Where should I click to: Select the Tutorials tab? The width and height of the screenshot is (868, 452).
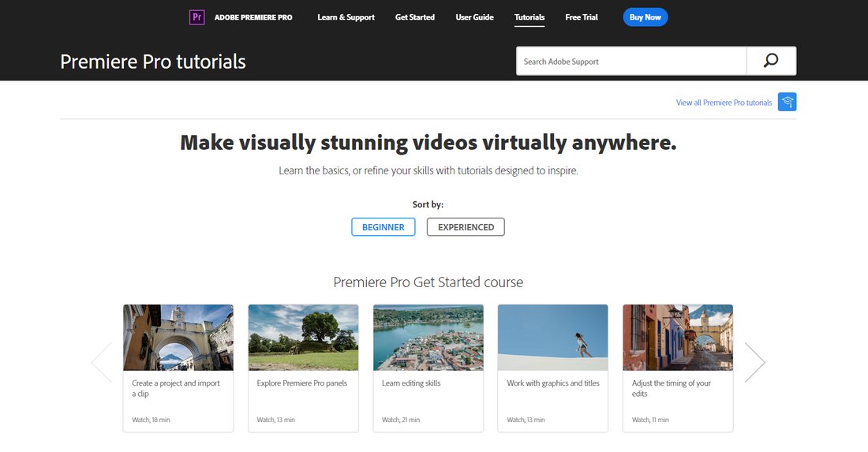tap(529, 17)
